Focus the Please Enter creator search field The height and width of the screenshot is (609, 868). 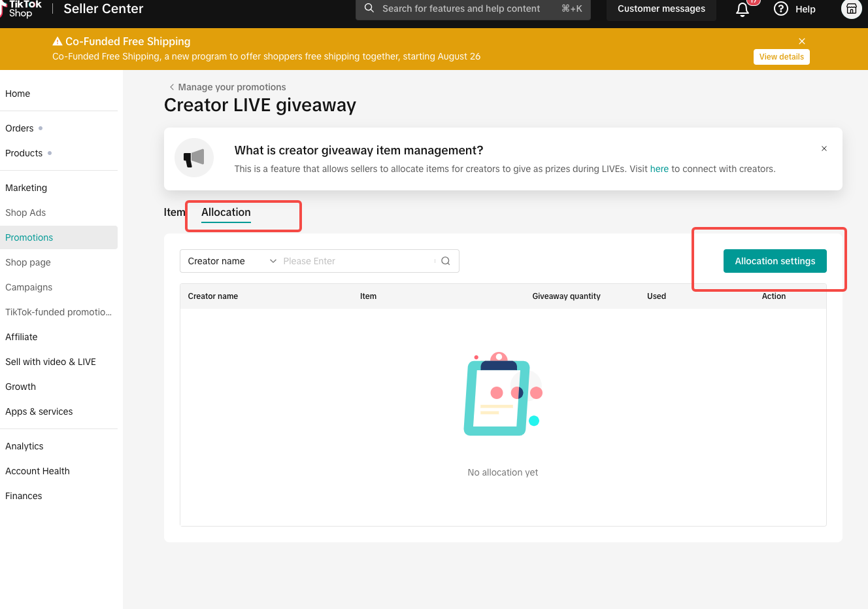click(x=356, y=261)
